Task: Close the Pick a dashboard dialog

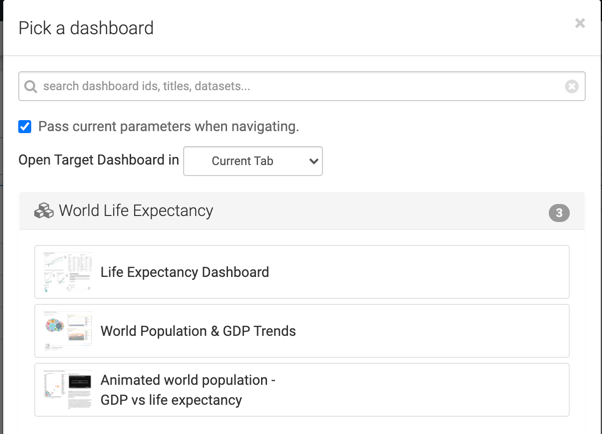Action: pyautogui.click(x=580, y=23)
